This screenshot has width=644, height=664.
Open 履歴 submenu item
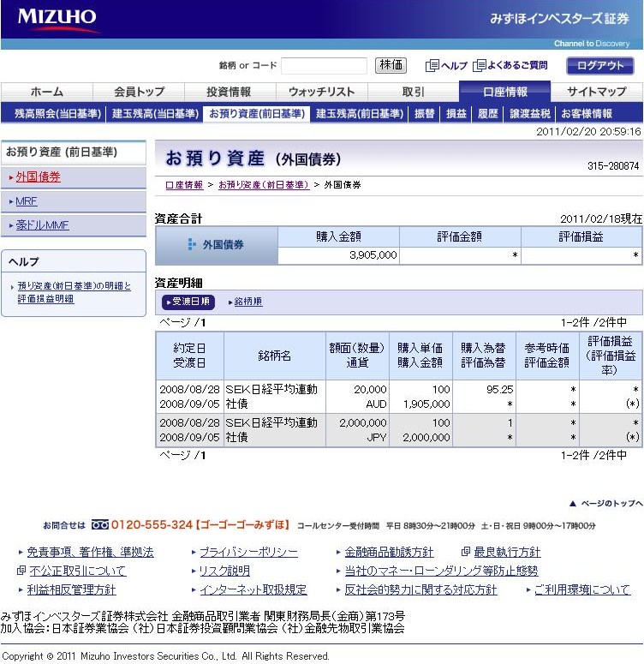point(488,113)
